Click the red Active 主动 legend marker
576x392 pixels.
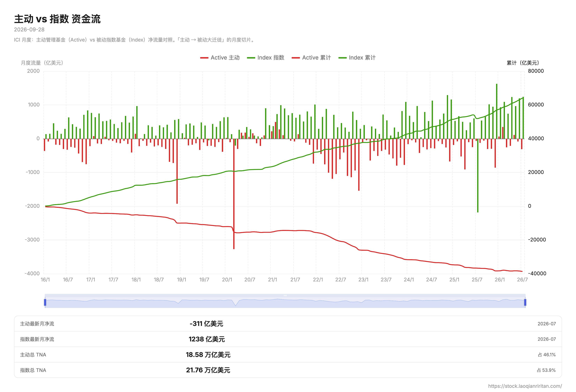204,58
